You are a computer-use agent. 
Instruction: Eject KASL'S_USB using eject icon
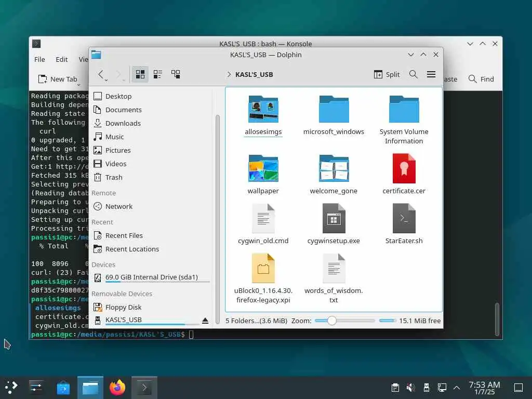click(x=205, y=321)
